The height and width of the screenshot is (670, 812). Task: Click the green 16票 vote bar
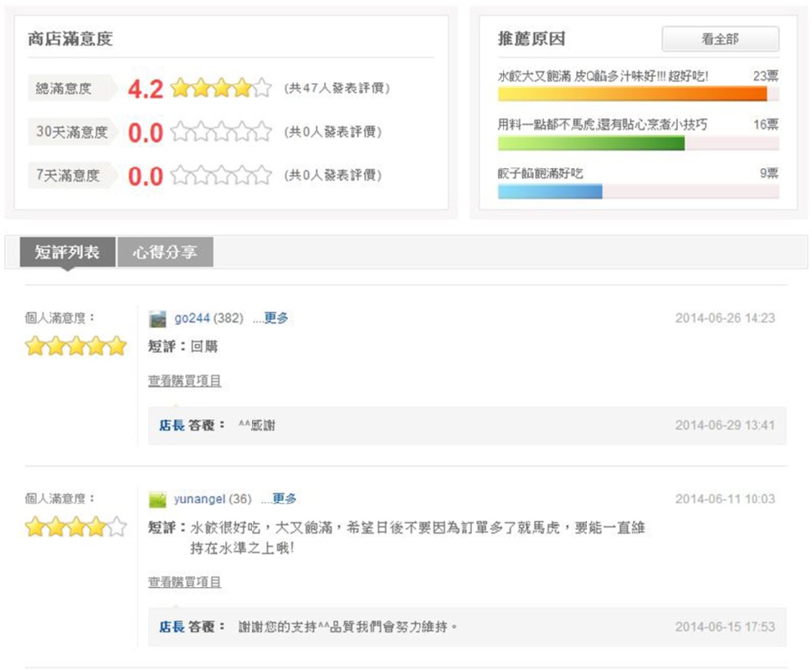(x=591, y=143)
